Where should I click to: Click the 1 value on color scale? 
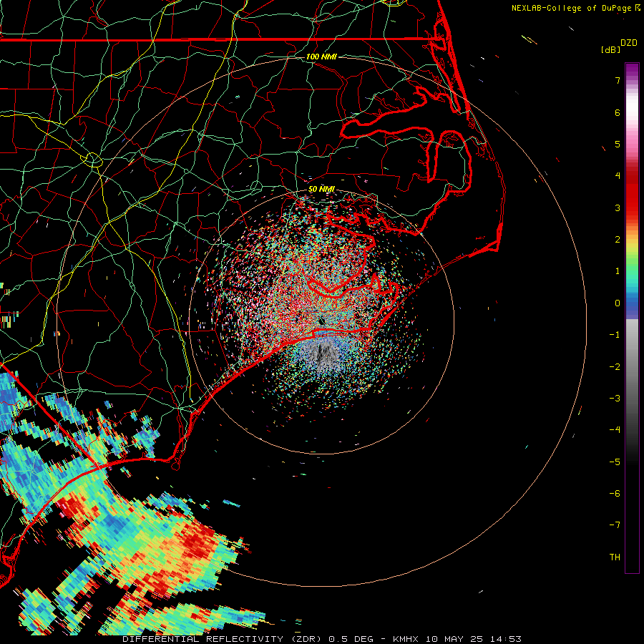pyautogui.click(x=618, y=271)
